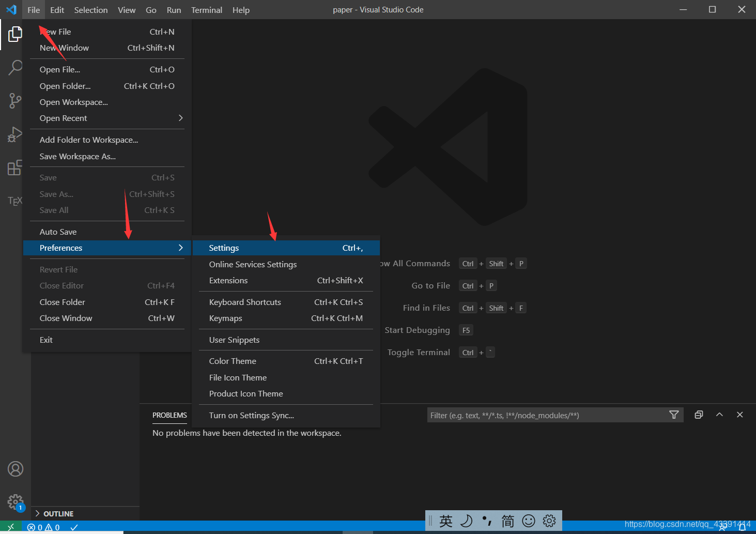Image resolution: width=756 pixels, height=534 pixels.
Task: Collapse all problems with the collapse icon
Action: tap(699, 415)
